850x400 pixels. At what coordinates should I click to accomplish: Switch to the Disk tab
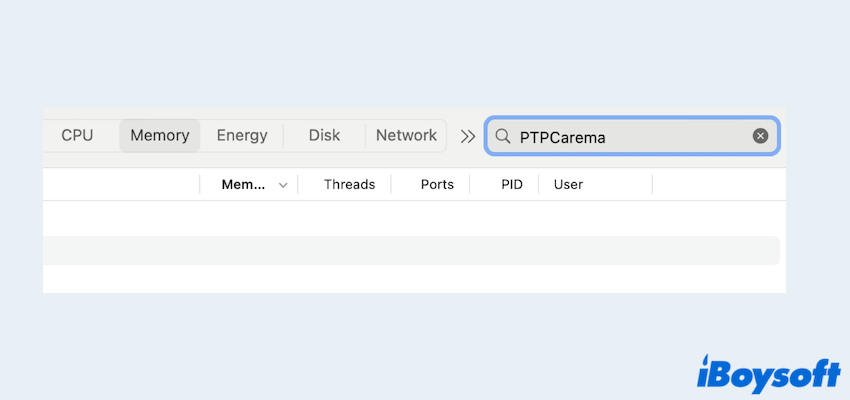tap(324, 135)
